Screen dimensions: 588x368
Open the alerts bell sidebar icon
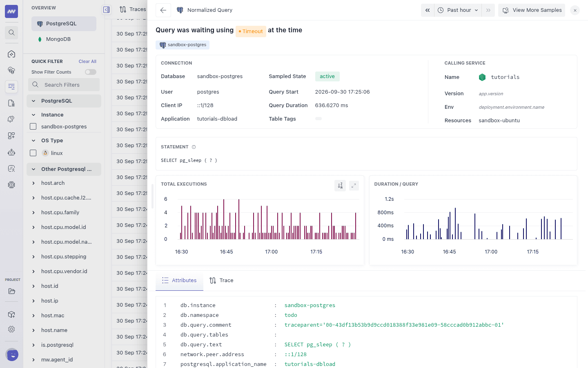11,119
